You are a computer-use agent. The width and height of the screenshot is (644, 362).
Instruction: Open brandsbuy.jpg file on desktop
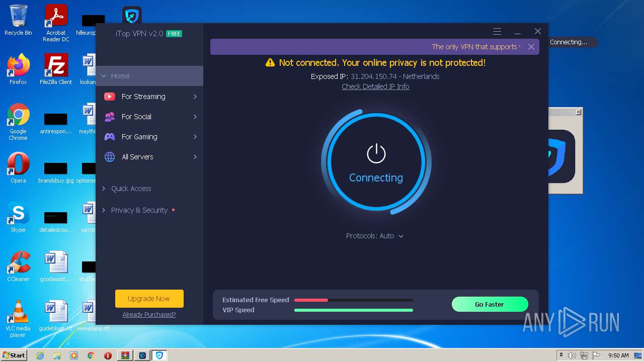click(x=56, y=172)
